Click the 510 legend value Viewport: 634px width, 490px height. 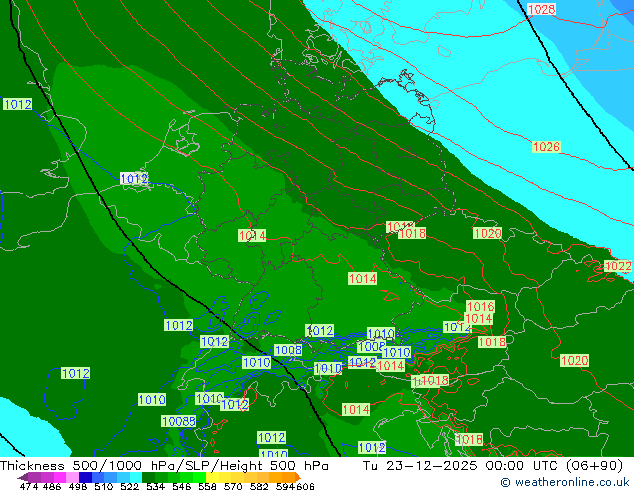click(104, 486)
